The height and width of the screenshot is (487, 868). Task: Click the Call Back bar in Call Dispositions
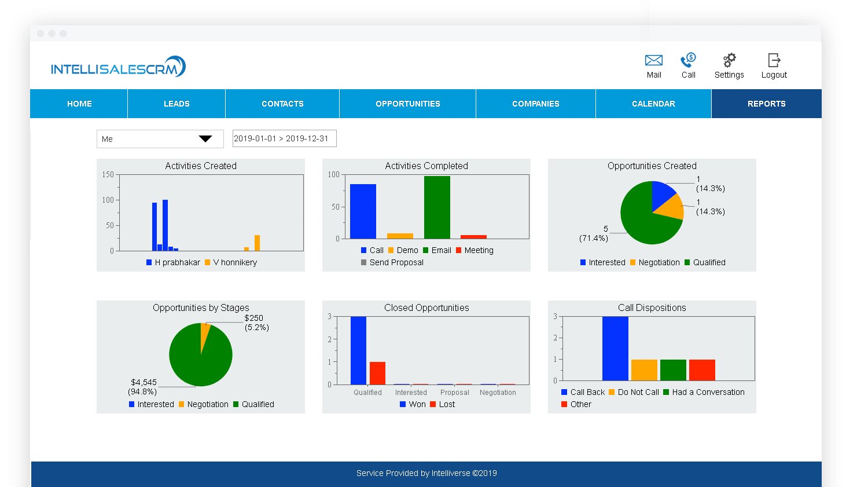(615, 348)
